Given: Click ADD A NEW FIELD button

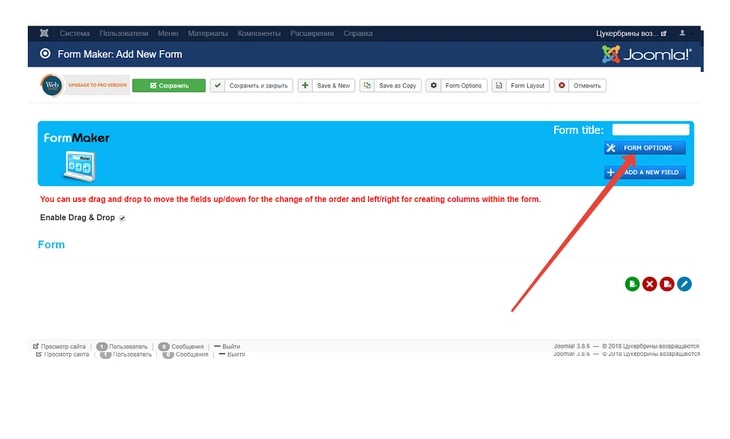Looking at the screenshot, I should coord(645,172).
